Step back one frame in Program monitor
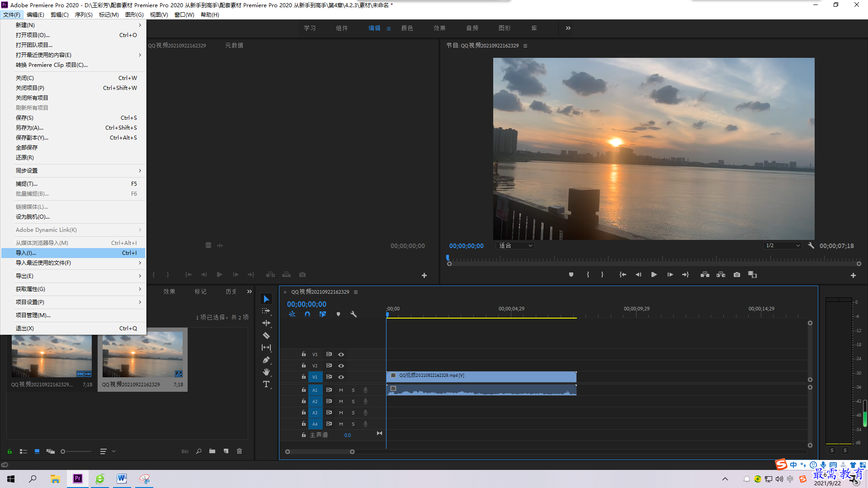Image resolution: width=868 pixels, height=488 pixels. tap(638, 275)
